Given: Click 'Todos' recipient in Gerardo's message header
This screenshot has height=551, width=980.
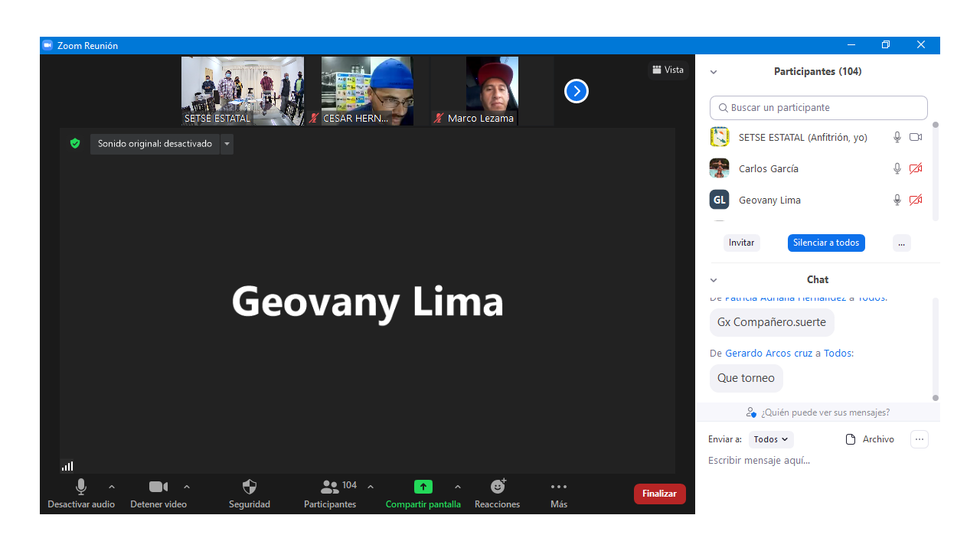Looking at the screenshot, I should (x=838, y=354).
